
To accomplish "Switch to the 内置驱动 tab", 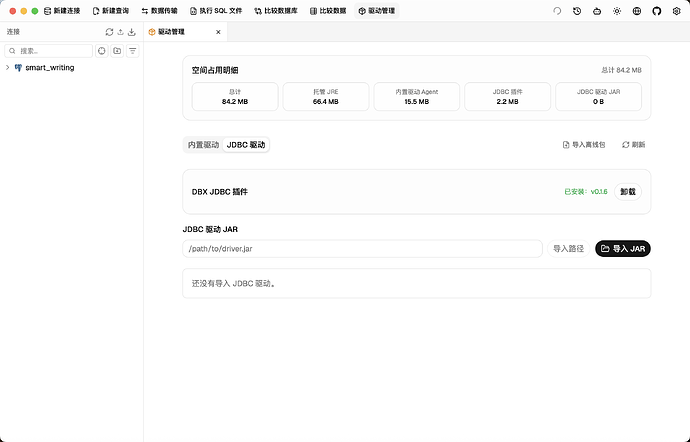I will [203, 145].
